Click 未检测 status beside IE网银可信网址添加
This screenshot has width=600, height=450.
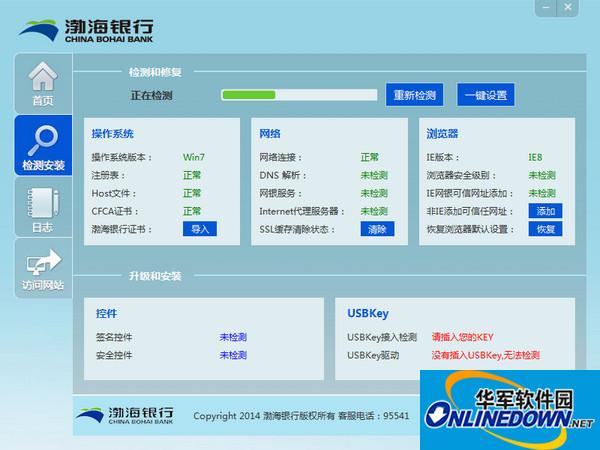tap(542, 193)
